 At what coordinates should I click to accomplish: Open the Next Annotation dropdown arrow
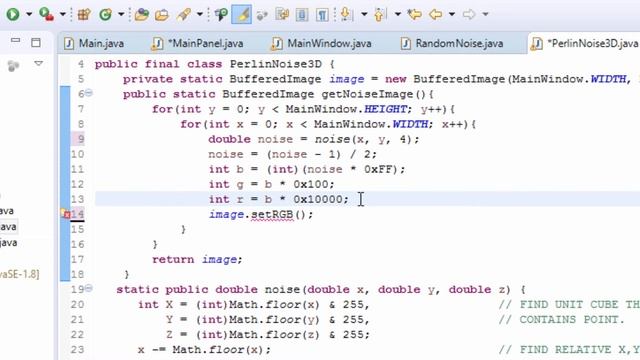pyautogui.click(x=364, y=15)
